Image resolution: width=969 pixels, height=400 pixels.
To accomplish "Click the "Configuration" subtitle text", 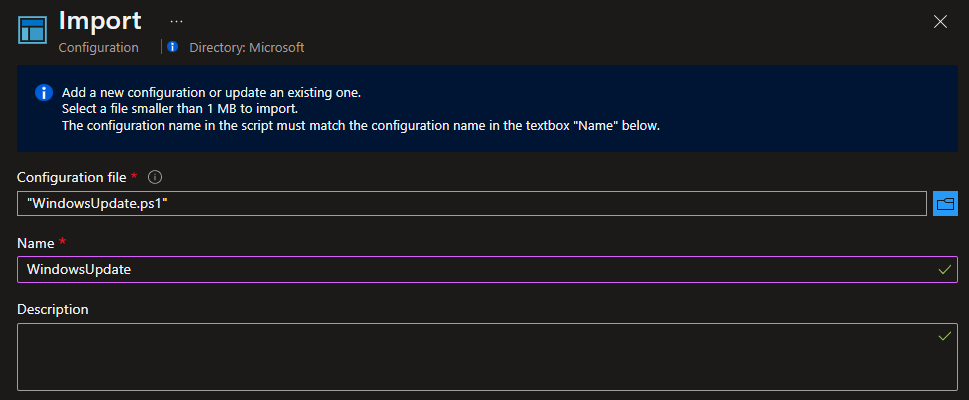I will pyautogui.click(x=99, y=47).
